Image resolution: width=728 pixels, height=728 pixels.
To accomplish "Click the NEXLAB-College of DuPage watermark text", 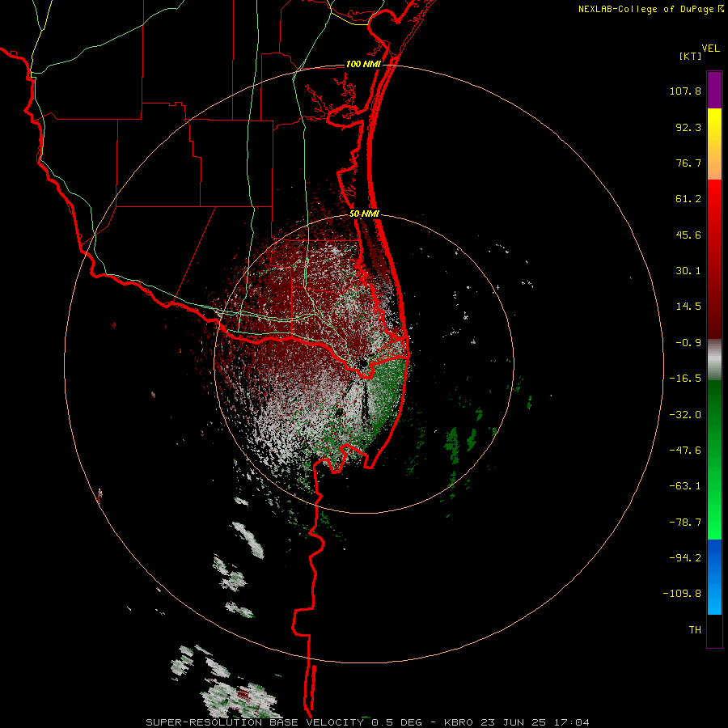I will click(x=650, y=9).
